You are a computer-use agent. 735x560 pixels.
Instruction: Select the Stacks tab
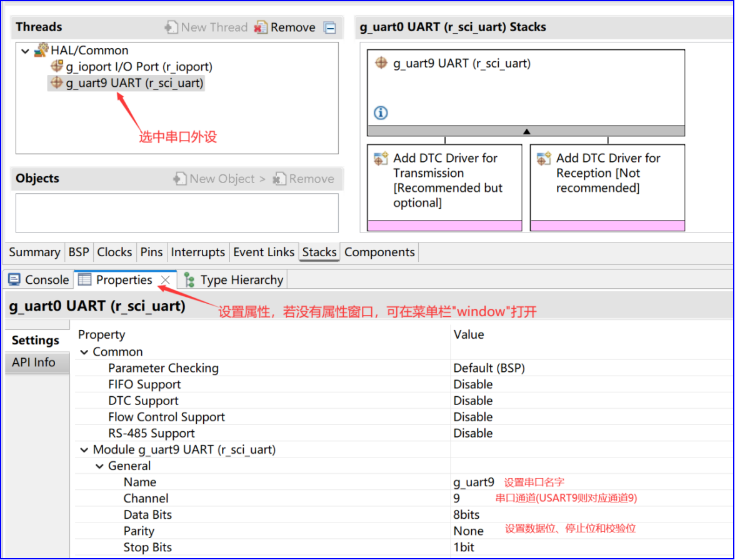[319, 252]
